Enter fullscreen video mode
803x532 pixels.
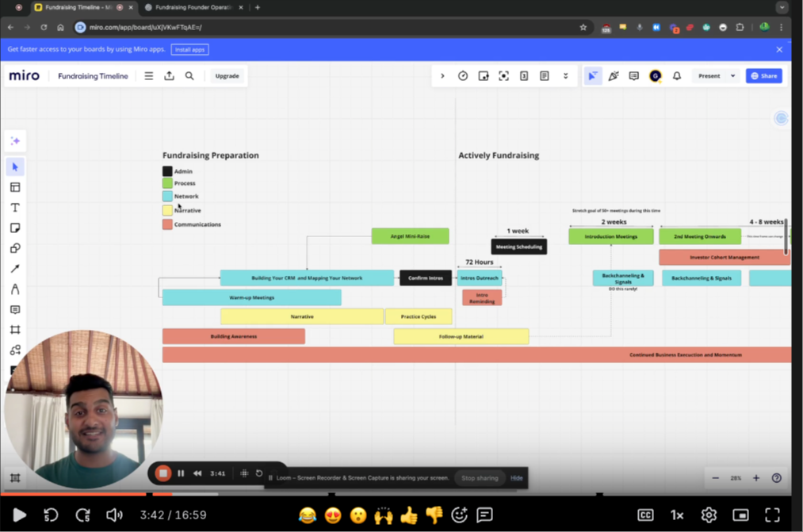click(x=772, y=515)
